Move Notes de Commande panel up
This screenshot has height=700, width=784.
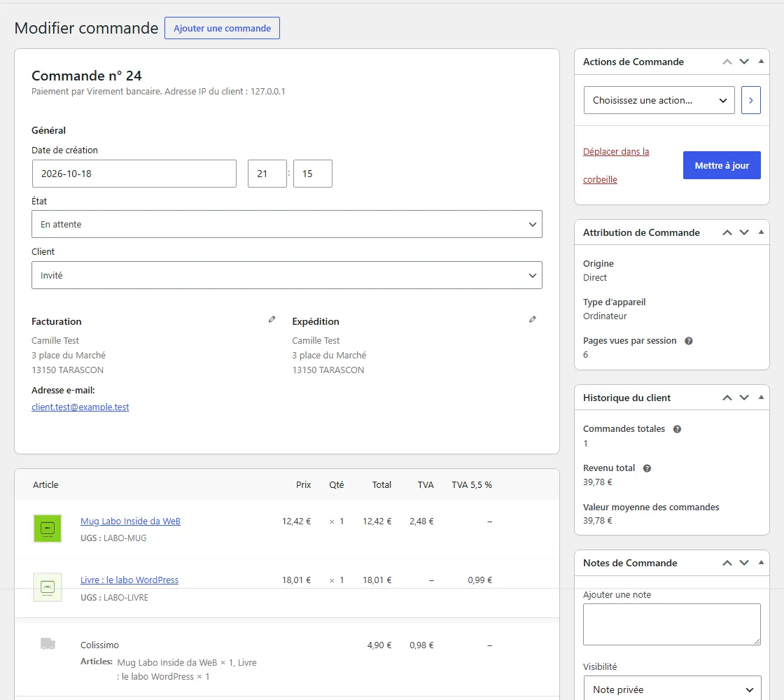[727, 563]
